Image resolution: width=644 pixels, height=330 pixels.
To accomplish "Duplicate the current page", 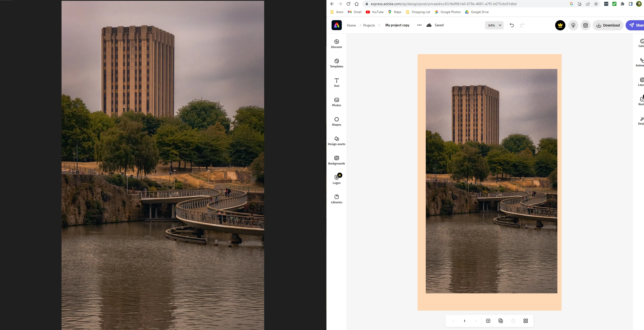I will point(501,321).
